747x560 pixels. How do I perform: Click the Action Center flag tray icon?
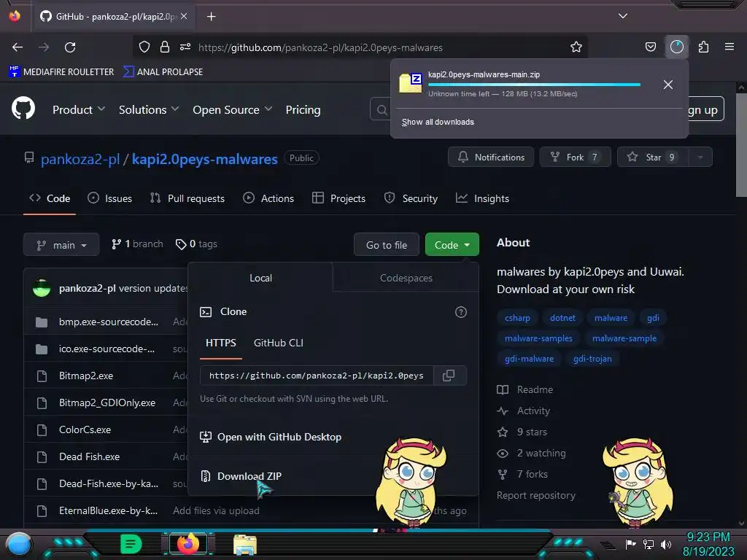[631, 544]
